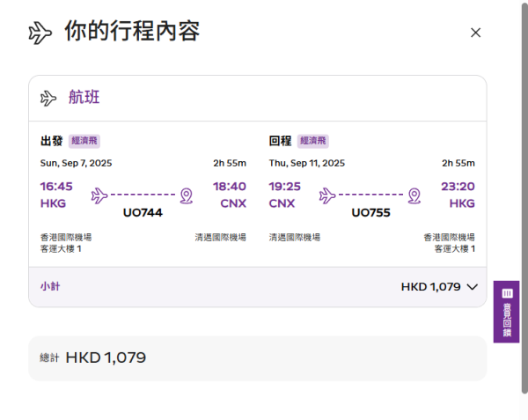This screenshot has width=528, height=420.
Task: Click the destination pin icon before 23:20
Action: pyautogui.click(x=414, y=195)
